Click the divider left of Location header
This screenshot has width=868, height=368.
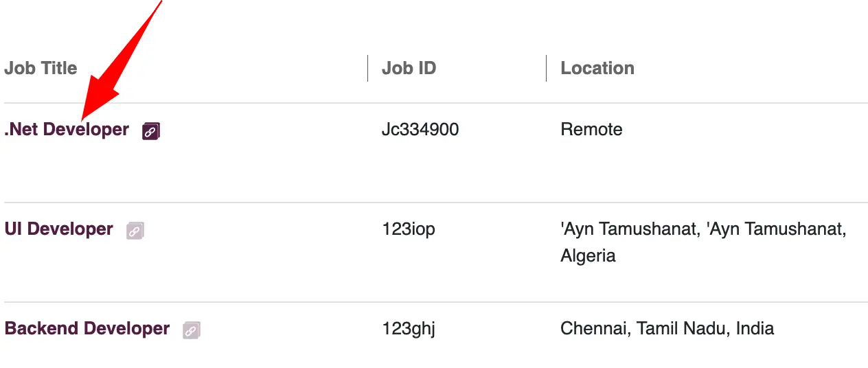(546, 68)
